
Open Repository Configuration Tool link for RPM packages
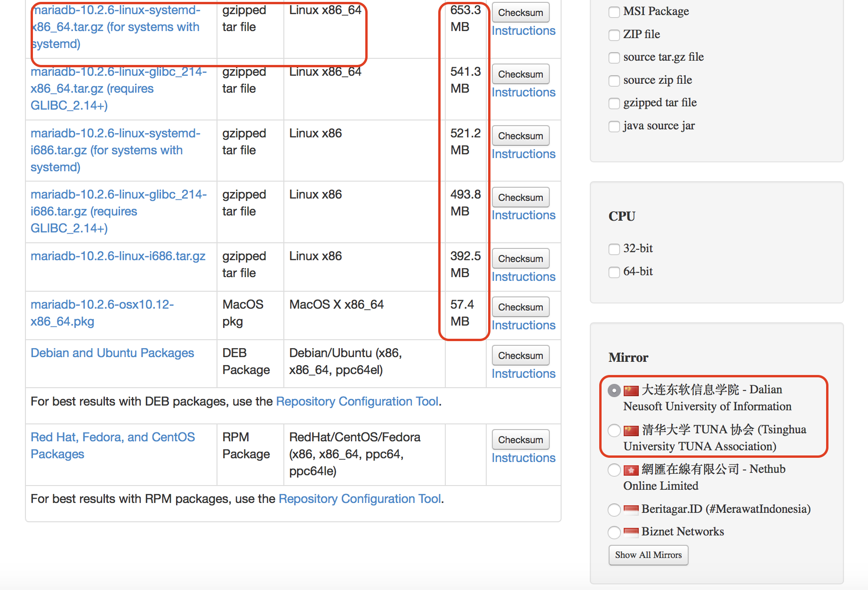click(x=360, y=499)
